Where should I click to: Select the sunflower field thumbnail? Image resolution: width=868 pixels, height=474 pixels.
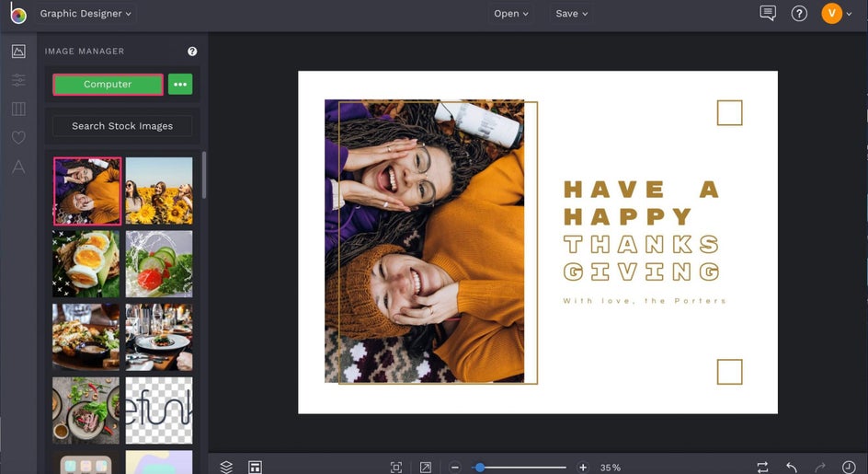click(159, 191)
